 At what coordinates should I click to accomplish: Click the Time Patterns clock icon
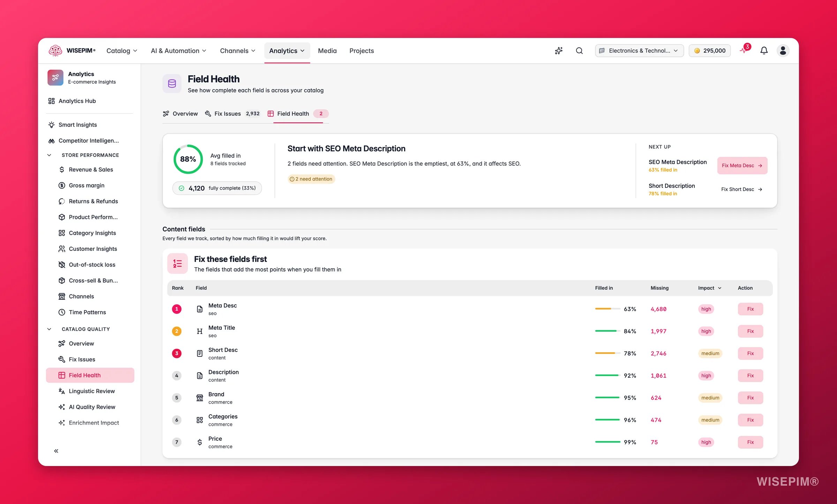pos(62,312)
